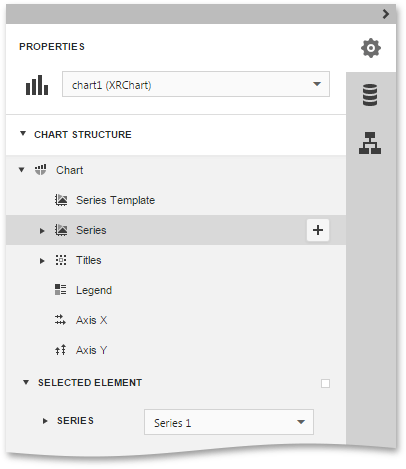The image size is (406, 469).
Task: Collapse the Chart Structure section
Action: pos(23,134)
